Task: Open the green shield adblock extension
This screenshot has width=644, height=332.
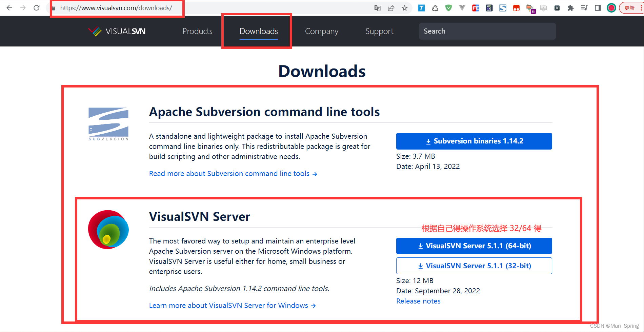Action: 448,8
